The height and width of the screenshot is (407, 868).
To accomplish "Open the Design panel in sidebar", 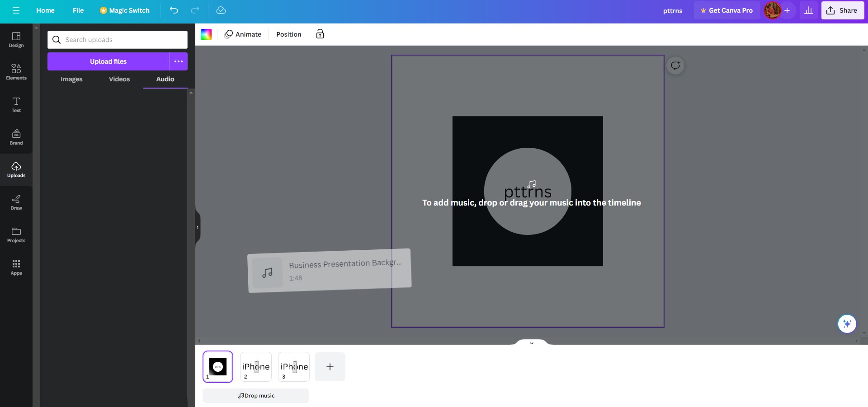I will (16, 40).
